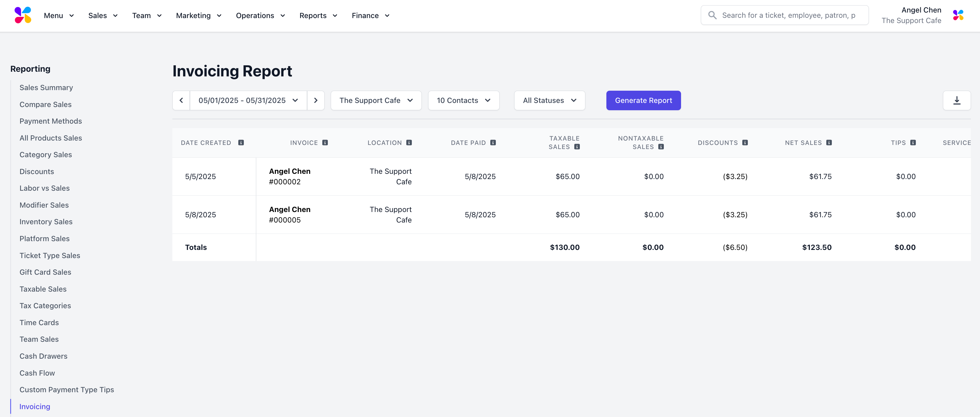Click info icon beside Taxable Sales
The width and height of the screenshot is (980, 417).
(x=577, y=147)
